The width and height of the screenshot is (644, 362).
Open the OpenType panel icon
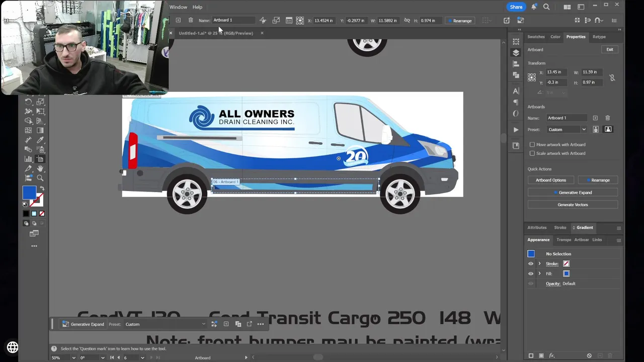[516, 114]
